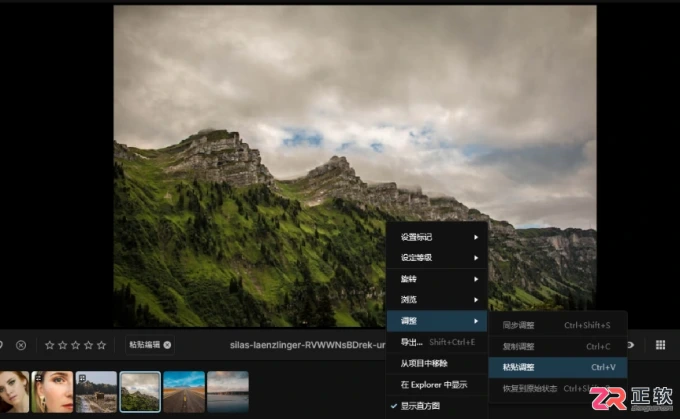Select 从项目中移除 in the context menu
680x419 pixels.
[437, 363]
